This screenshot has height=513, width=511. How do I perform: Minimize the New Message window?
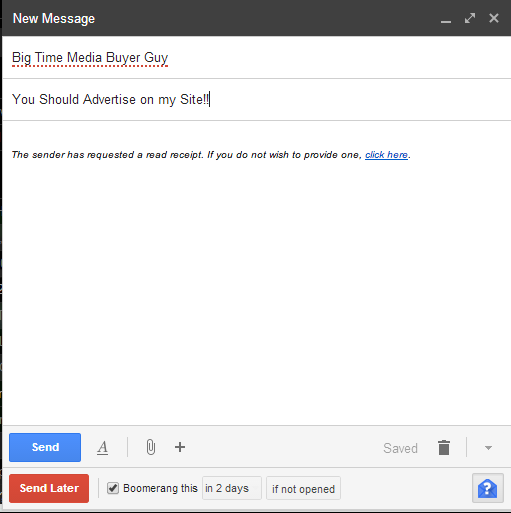click(446, 21)
